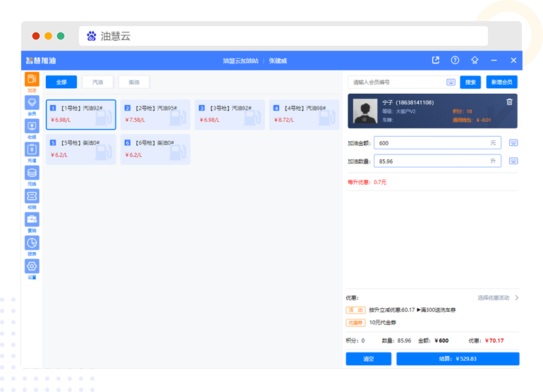543x392 pixels.
Task: Open the 营销 marketing sidebar icon
Action: pyautogui.click(x=32, y=219)
